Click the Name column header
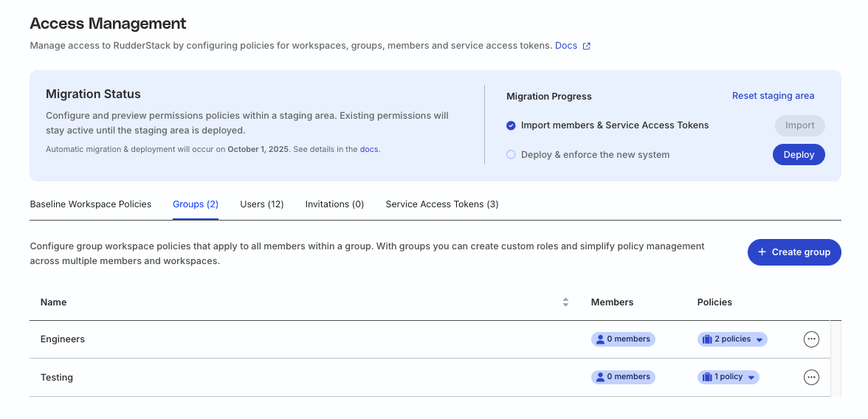This screenshot has height=419, width=868. coord(53,302)
